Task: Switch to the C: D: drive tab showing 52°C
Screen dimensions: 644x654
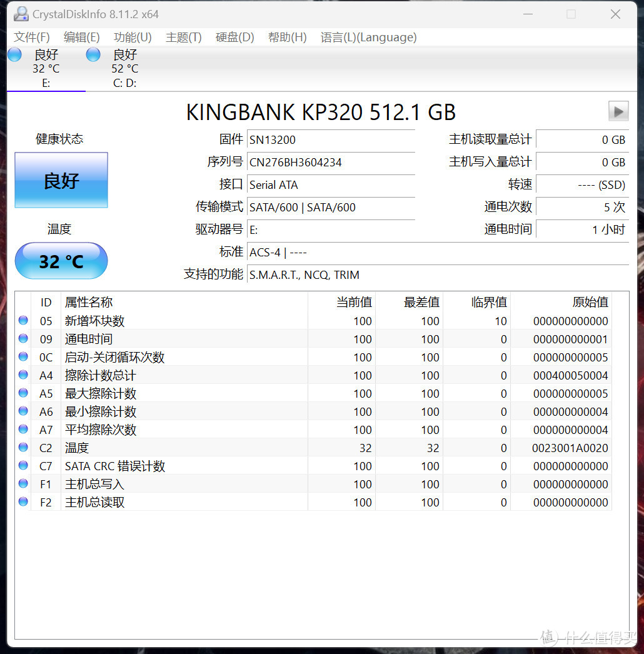Action: click(x=123, y=68)
